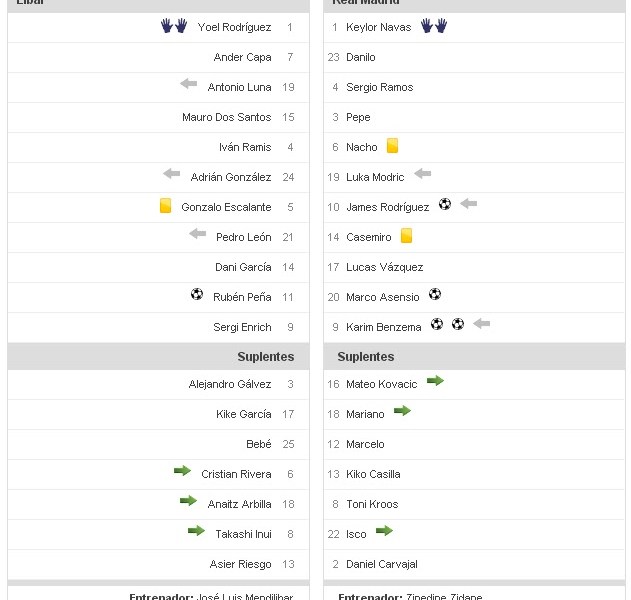Click grey sub-off arrow beside Antonio Luna
631x600 pixels.
point(188,84)
